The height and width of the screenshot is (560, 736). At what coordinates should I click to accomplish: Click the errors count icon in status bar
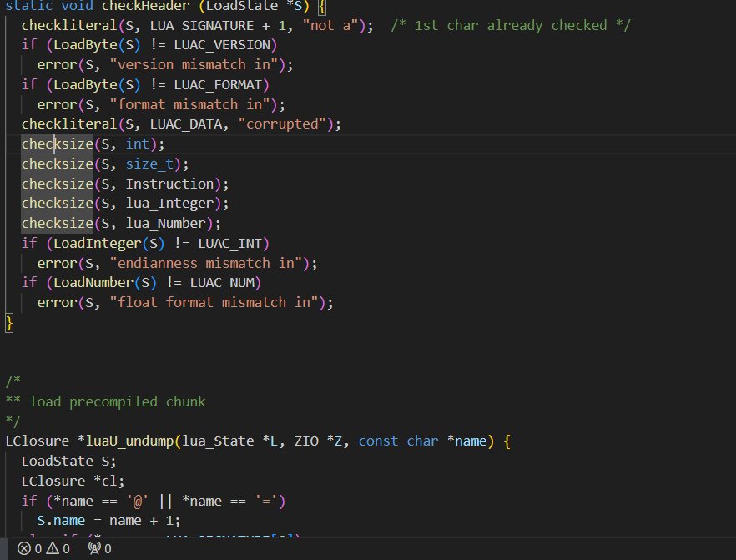click(x=24, y=548)
